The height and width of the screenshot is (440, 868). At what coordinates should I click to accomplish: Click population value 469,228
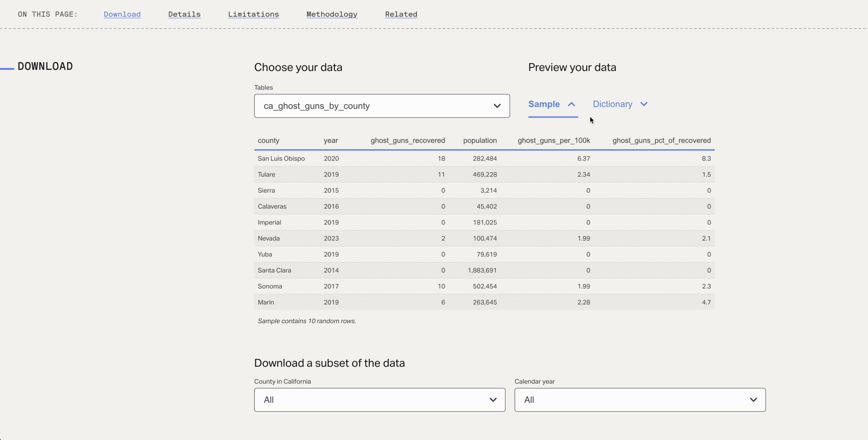click(485, 174)
